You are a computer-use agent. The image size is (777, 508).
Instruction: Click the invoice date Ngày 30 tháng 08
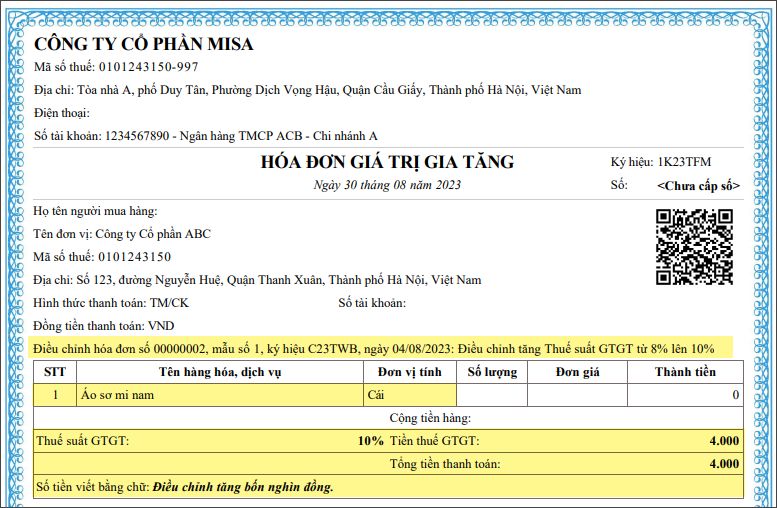[x=387, y=185]
